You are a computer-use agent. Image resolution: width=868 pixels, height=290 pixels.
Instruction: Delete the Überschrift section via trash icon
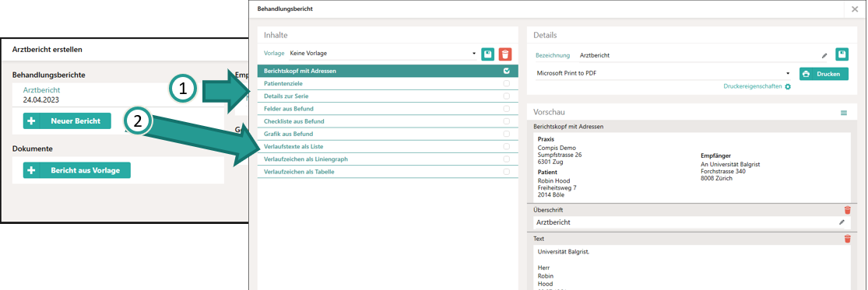pos(847,210)
